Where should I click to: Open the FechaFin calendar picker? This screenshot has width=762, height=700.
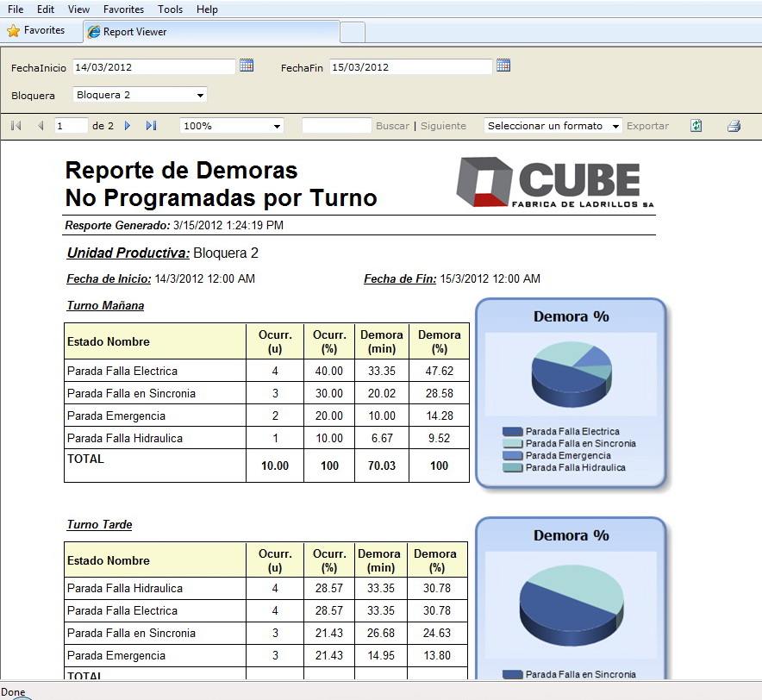(x=503, y=66)
